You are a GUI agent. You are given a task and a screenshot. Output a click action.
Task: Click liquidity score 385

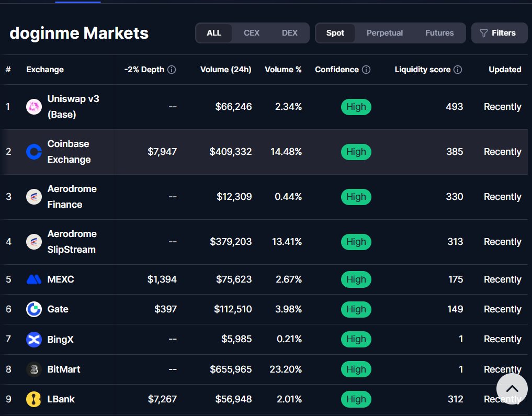click(455, 151)
